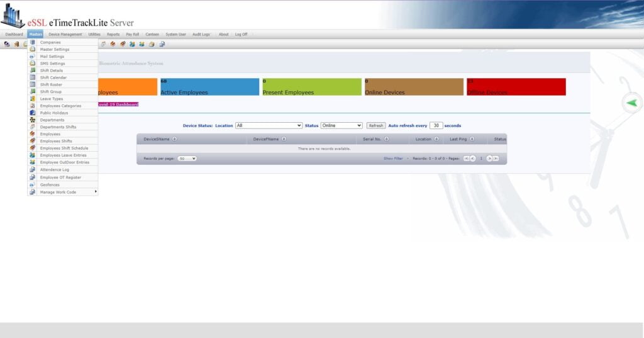Open the Covid-19 Dashboard link
Screen dimensions: 644x338
(x=118, y=104)
